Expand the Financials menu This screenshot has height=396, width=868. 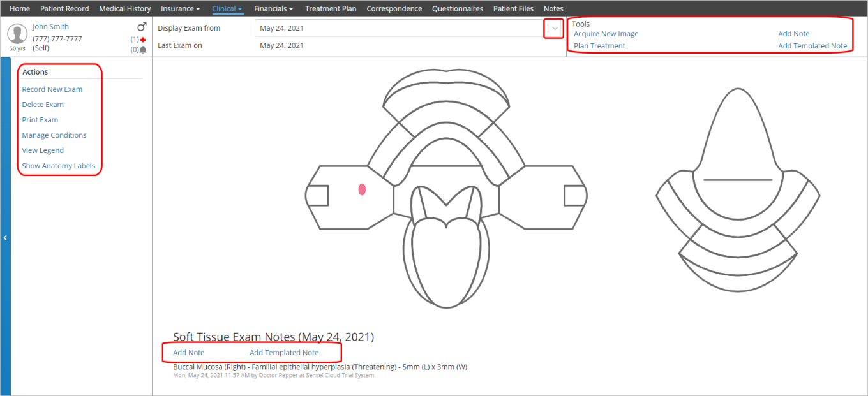point(274,9)
